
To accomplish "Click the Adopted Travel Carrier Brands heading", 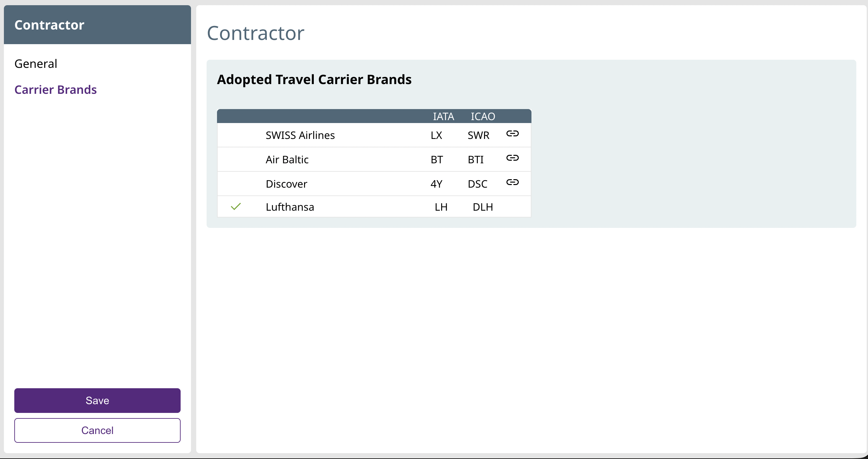I will (x=314, y=80).
